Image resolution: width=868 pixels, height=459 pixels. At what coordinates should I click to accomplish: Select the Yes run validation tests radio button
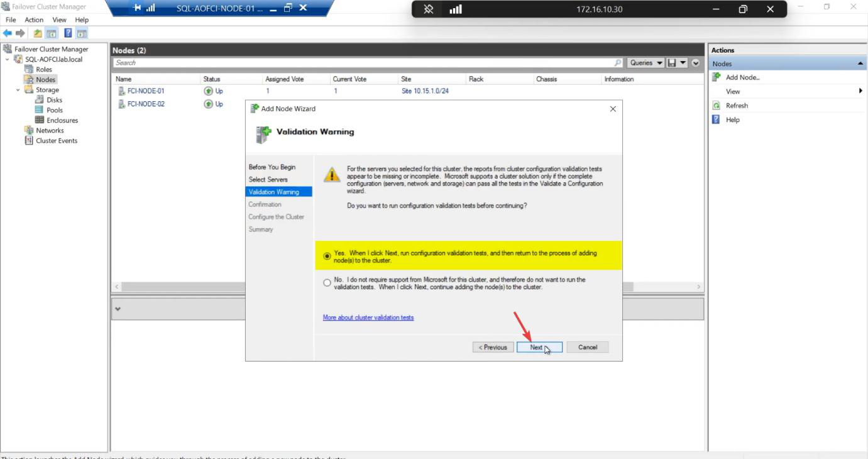(x=327, y=257)
